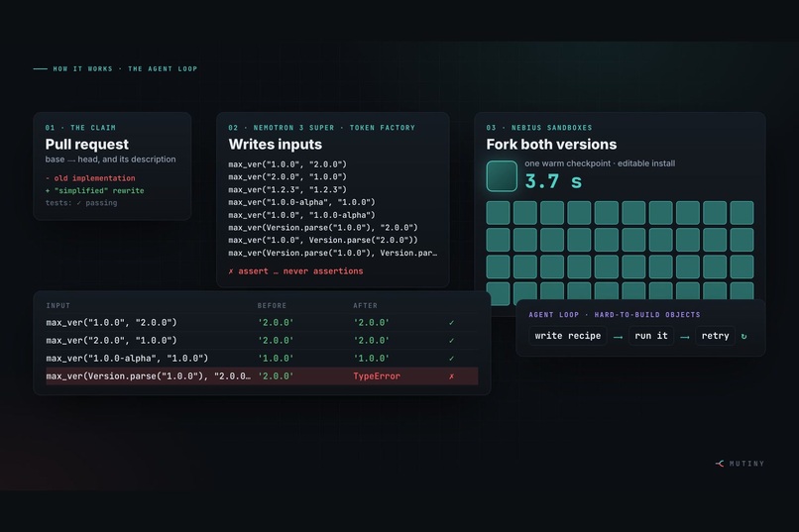Click the '3.7 s' timing value
799x532 pixels.
coord(553,181)
